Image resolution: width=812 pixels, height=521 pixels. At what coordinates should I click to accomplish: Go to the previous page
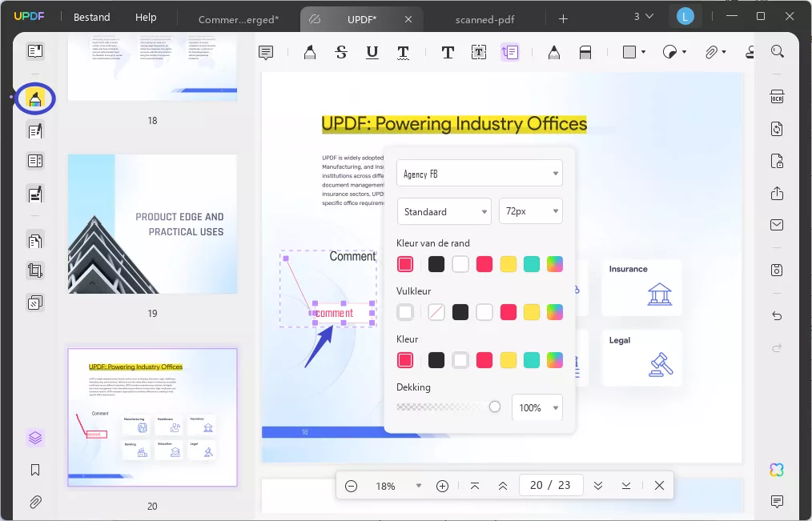pos(503,486)
